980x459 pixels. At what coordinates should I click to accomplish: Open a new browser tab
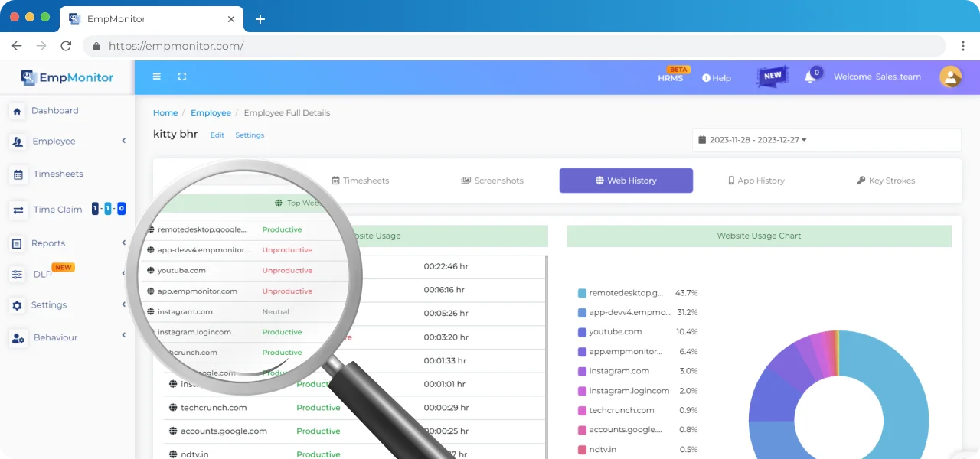pyautogui.click(x=260, y=18)
